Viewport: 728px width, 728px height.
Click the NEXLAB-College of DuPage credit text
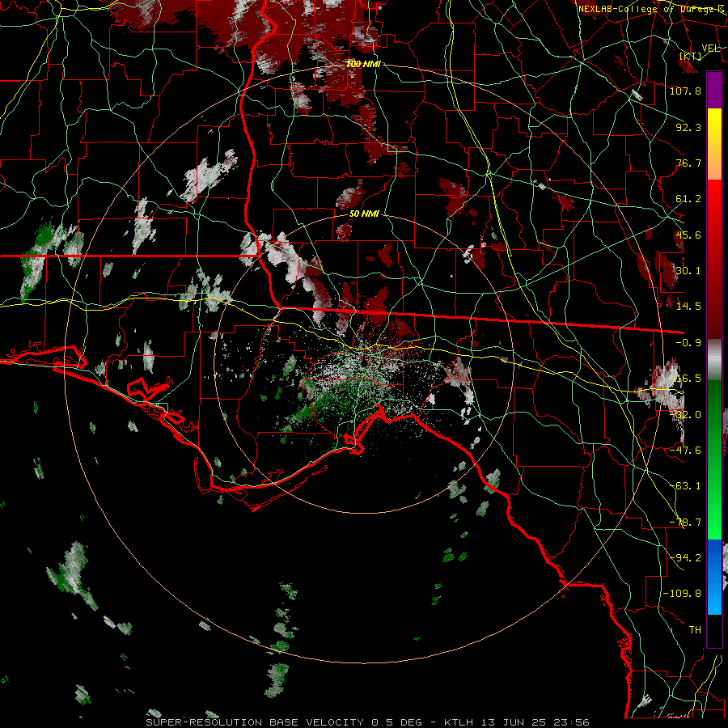[651, 9]
